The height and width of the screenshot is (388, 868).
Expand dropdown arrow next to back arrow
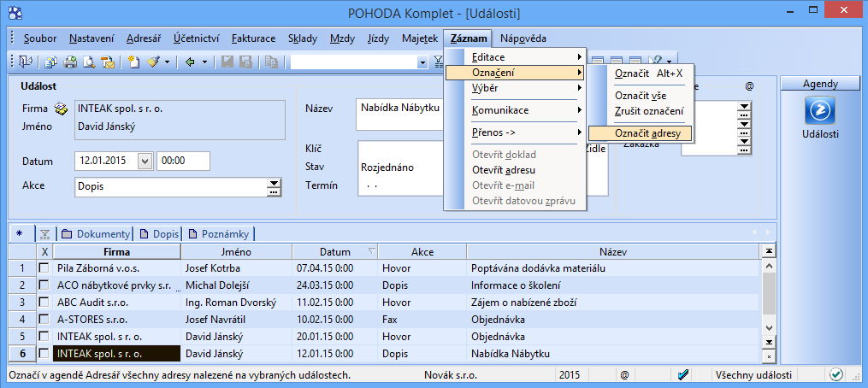pyautogui.click(x=204, y=62)
